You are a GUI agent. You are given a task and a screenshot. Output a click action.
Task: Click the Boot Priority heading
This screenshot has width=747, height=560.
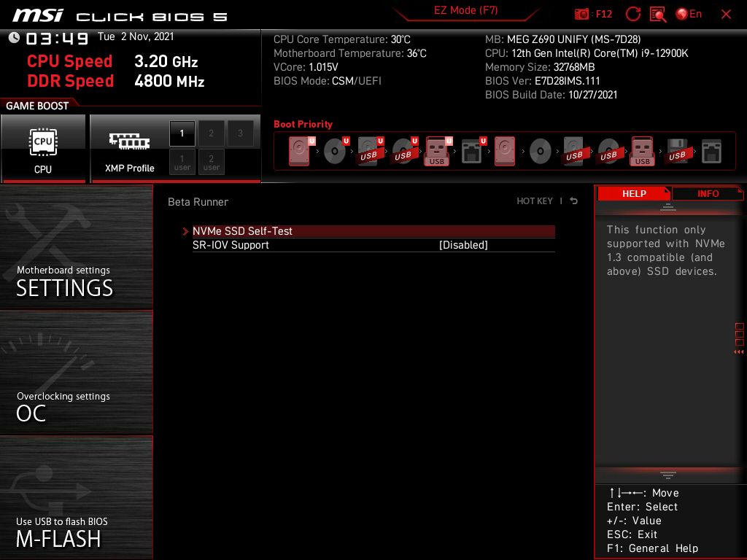point(303,124)
